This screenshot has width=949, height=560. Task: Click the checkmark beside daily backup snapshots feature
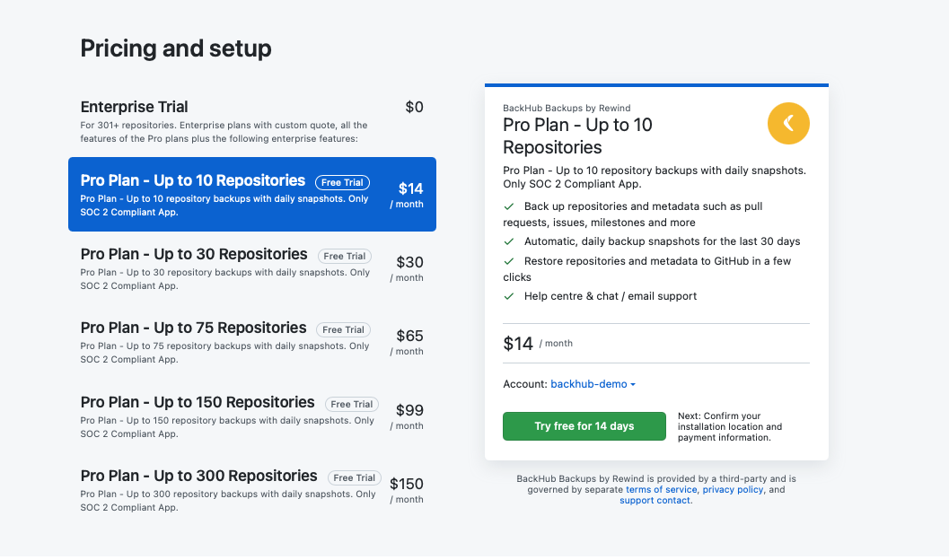509,241
